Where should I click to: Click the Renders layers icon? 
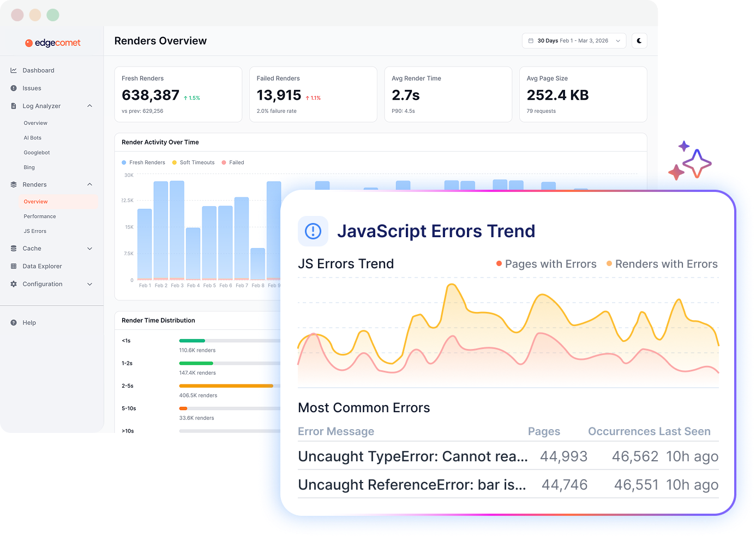pos(14,185)
